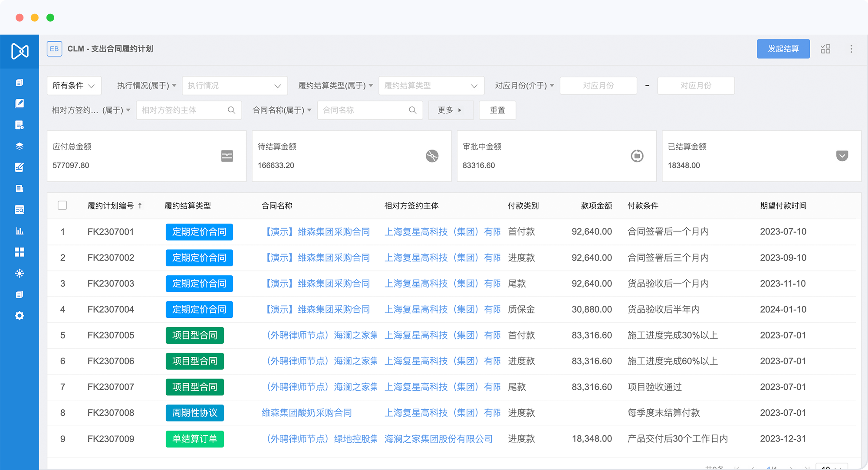Open the bar chart icon in sidebar
Screen dimensions: 868x470
click(19, 231)
